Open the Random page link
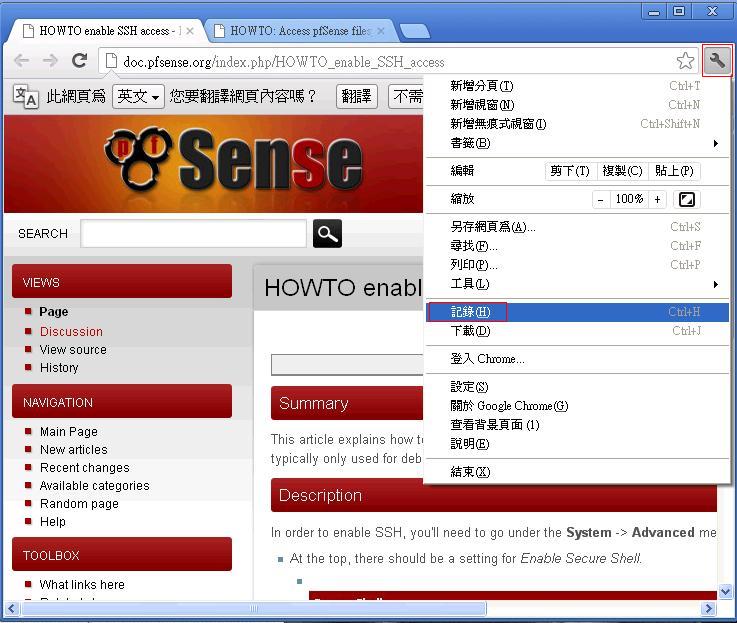 click(79, 504)
